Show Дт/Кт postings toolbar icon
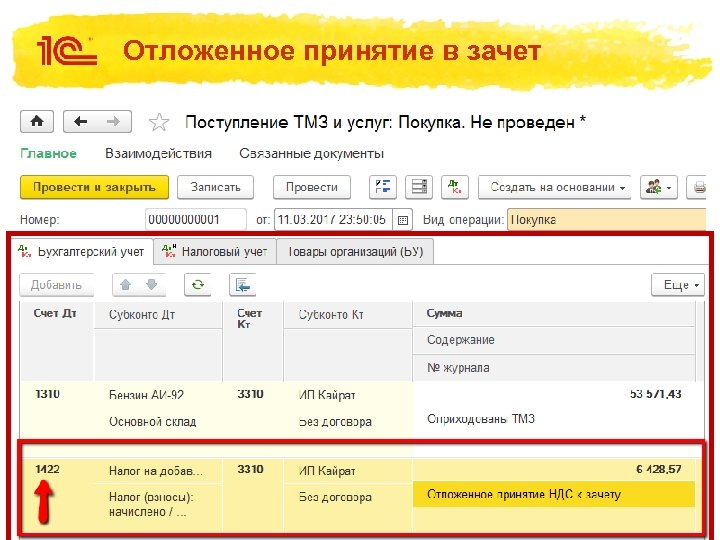The width and height of the screenshot is (720, 540). pyautogui.click(x=455, y=187)
